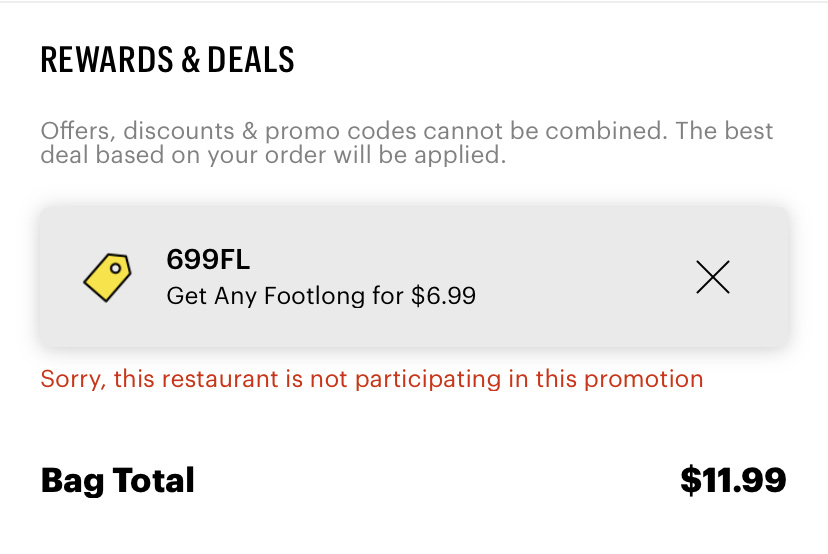
Task: Click the Rewards & Deals heading
Action: [x=167, y=61]
